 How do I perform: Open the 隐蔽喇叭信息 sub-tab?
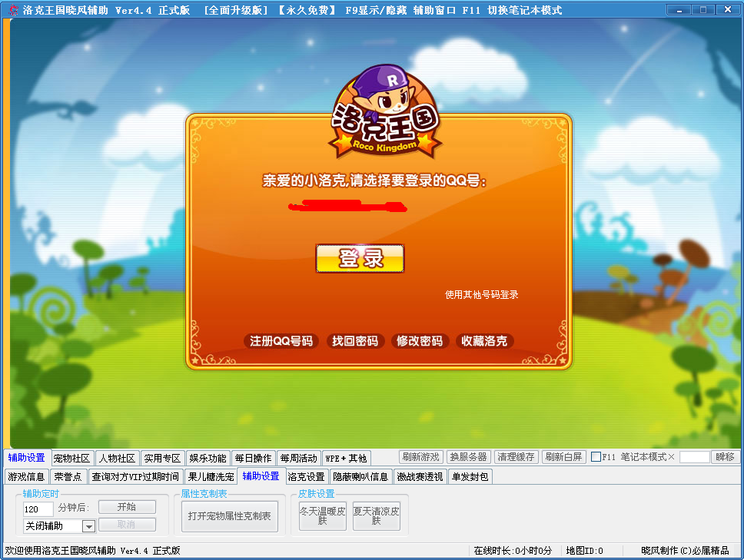coord(360,476)
